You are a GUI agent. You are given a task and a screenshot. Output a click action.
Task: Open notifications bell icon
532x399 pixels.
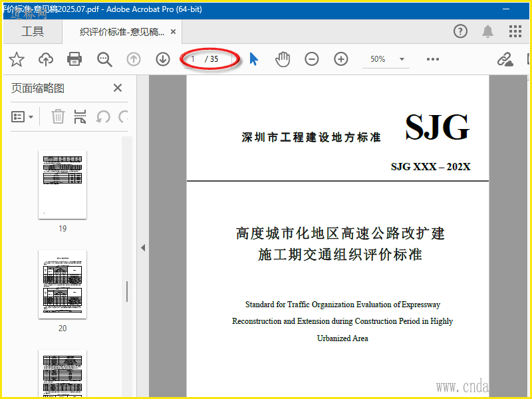click(487, 31)
